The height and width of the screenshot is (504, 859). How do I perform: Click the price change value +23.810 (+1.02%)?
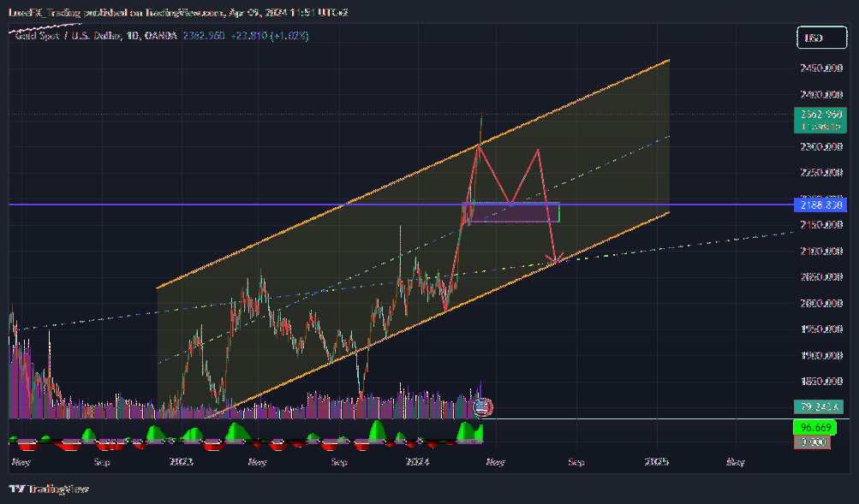(270, 36)
